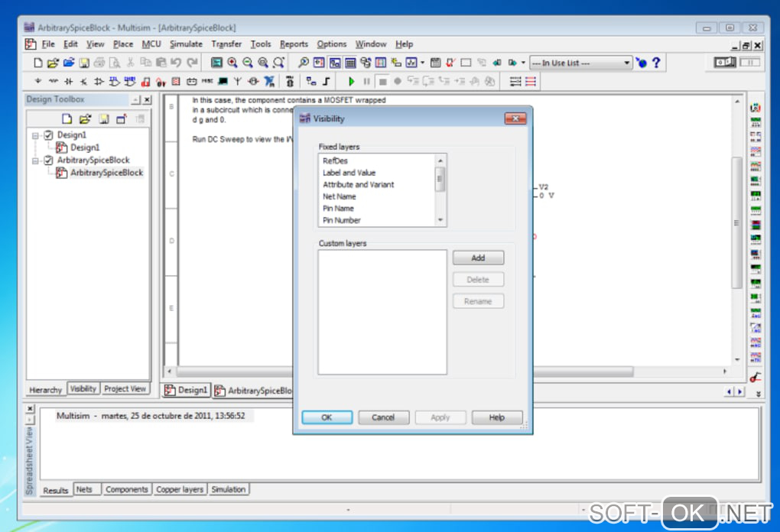The width and height of the screenshot is (780, 532).
Task: Toggle the Design1 checkbox in Design Toolbox
Action: point(48,135)
